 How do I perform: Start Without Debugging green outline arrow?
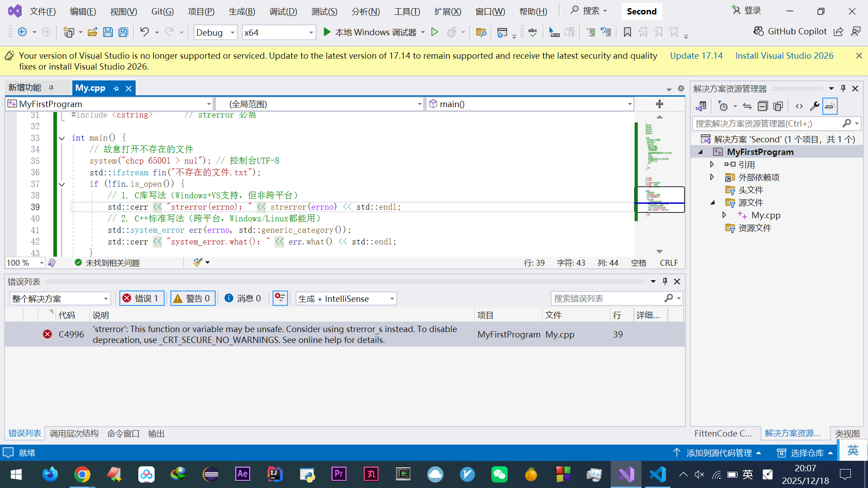[434, 32]
